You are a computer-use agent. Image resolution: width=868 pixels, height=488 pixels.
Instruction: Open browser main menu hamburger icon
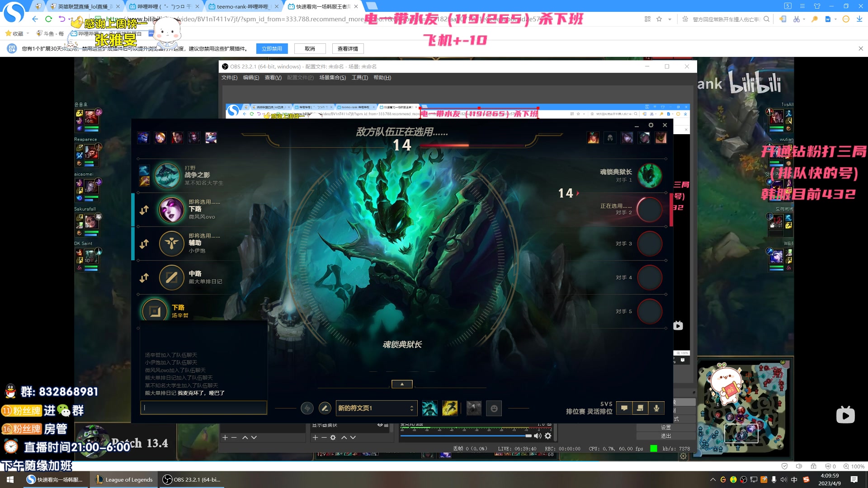pos(802,6)
